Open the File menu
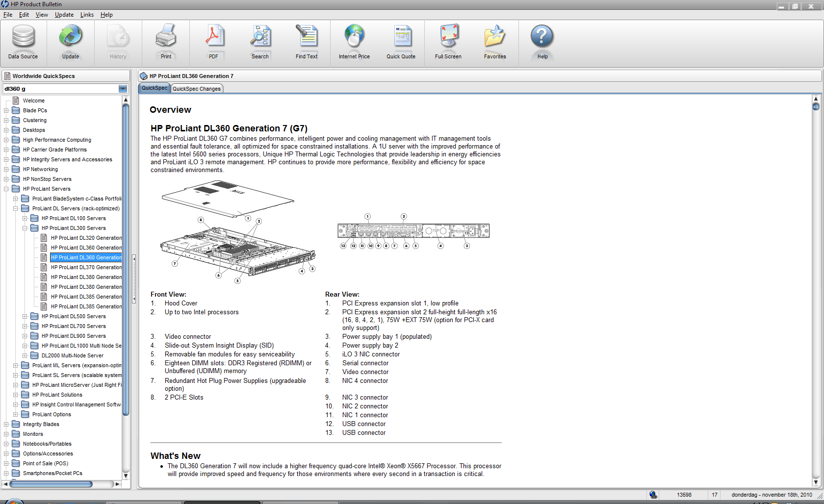The height and width of the screenshot is (504, 824). point(8,15)
